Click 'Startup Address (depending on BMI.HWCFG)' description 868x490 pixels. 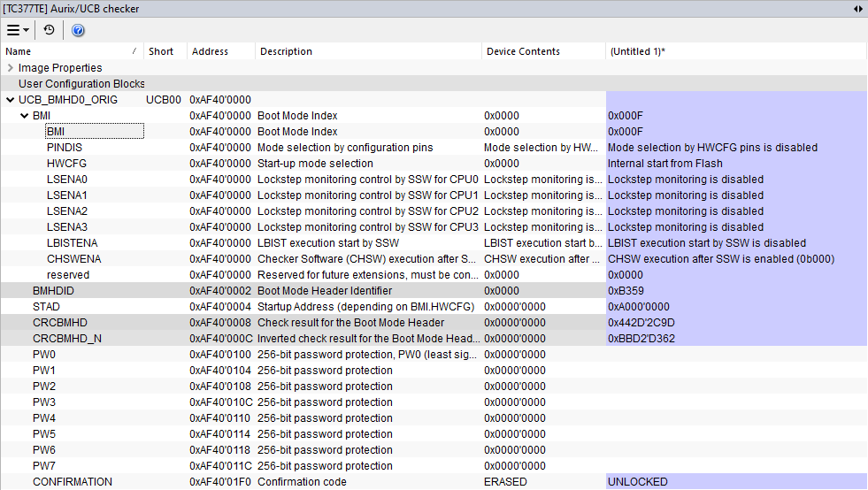point(366,307)
